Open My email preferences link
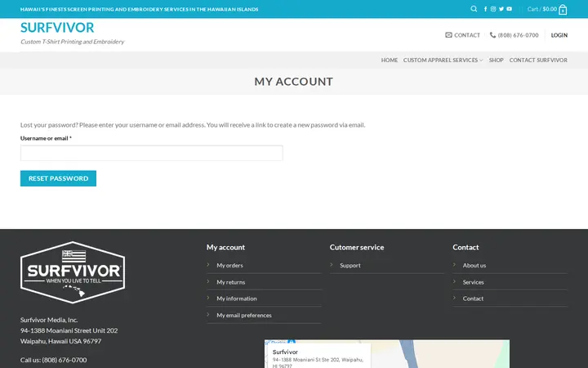This screenshot has height=368, width=588. pyautogui.click(x=244, y=315)
